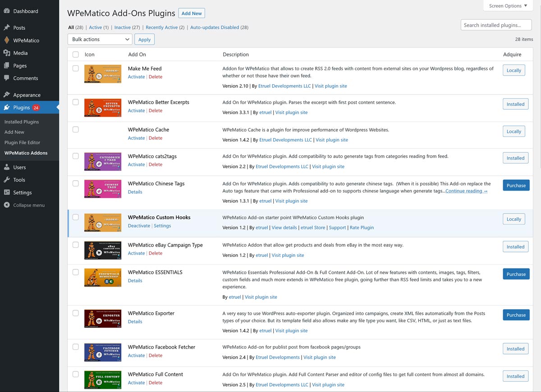Activate the WPeMatico Cache addon
The width and height of the screenshot is (541, 392).
point(136,138)
